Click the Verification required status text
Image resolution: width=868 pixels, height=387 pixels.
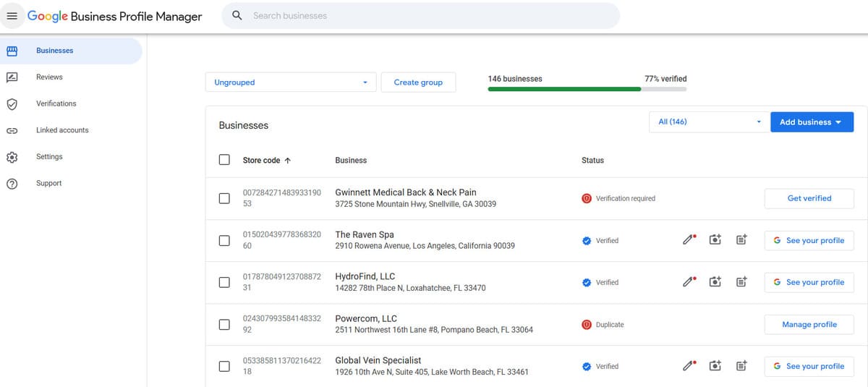tap(626, 198)
